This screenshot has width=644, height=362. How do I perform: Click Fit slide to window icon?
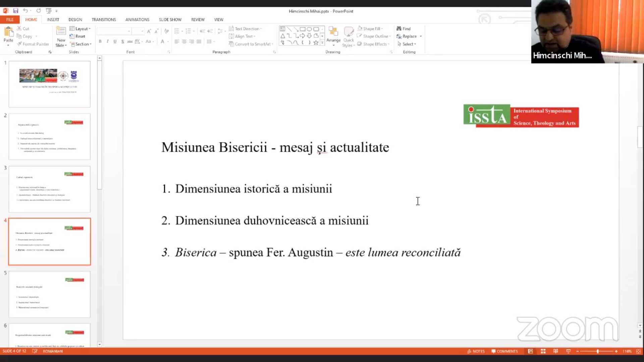click(x=638, y=351)
